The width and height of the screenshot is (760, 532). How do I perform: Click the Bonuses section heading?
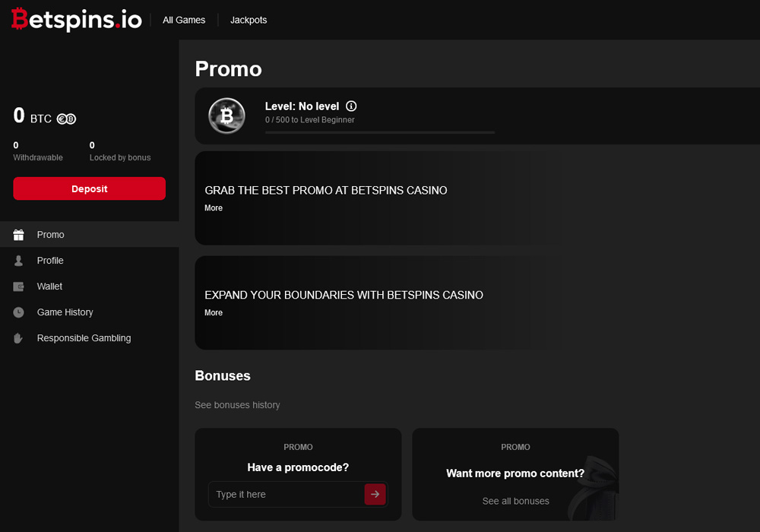point(223,376)
